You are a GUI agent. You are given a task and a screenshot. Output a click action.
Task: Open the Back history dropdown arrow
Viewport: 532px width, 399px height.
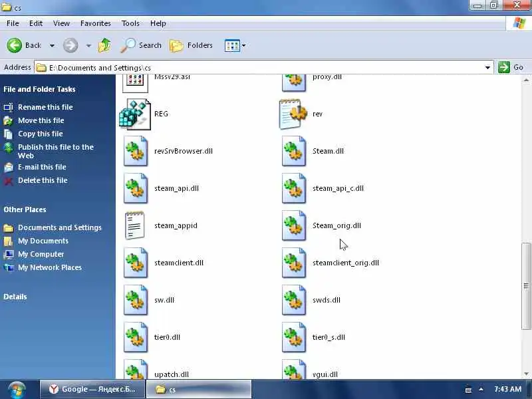(x=52, y=45)
